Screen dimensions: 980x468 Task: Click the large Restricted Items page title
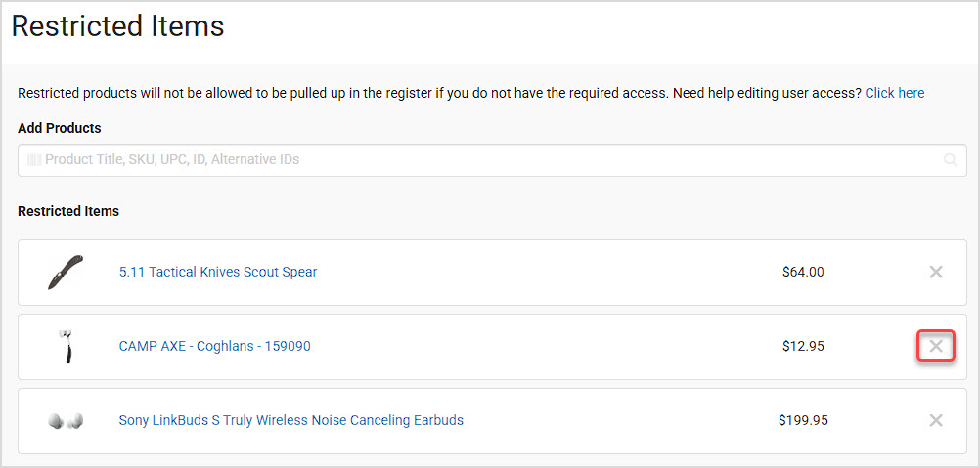pyautogui.click(x=117, y=26)
